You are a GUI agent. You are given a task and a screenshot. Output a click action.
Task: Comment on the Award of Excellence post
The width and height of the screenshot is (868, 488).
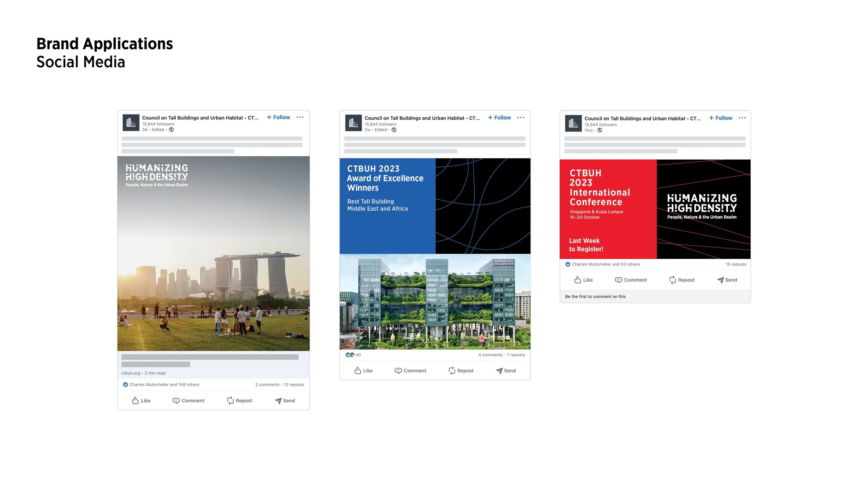410,371
